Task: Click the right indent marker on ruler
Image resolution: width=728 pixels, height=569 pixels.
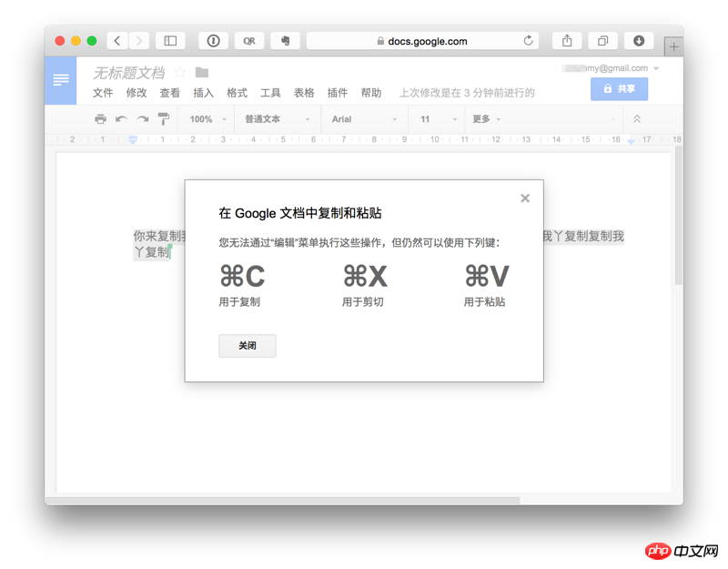Action: click(x=631, y=140)
